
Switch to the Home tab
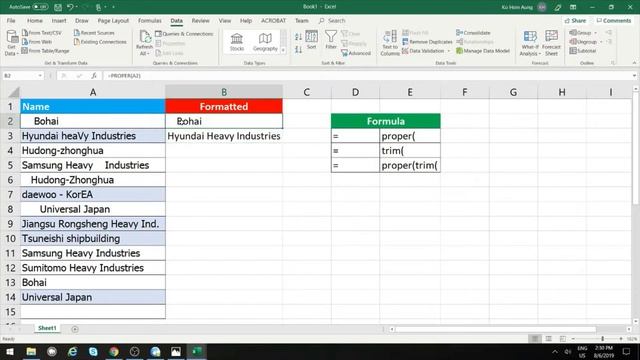pos(35,20)
